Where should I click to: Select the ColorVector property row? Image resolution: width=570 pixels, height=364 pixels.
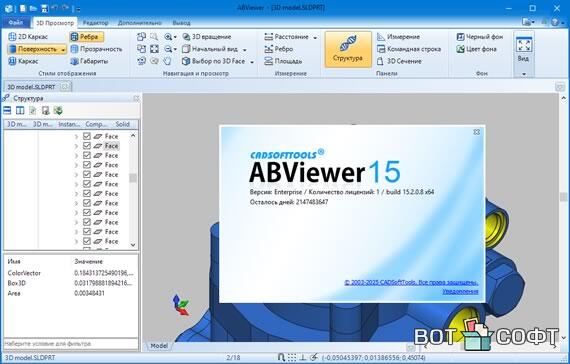[71, 273]
